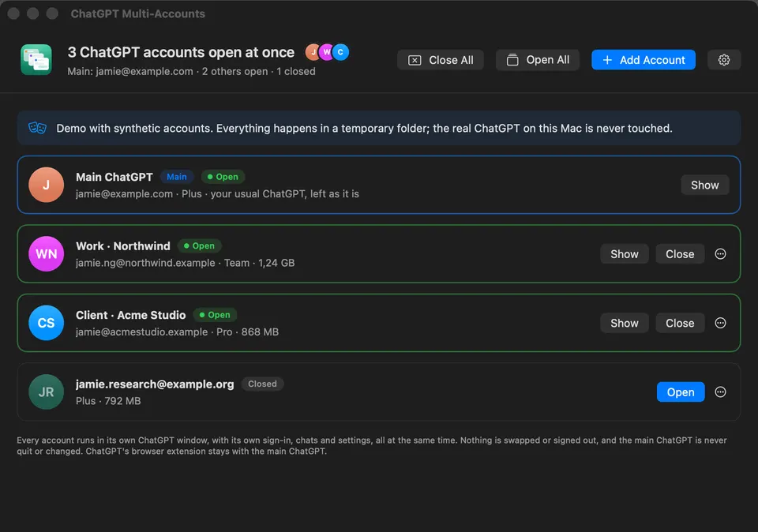Click the Plus · 792 MB details

pyautogui.click(x=108, y=401)
